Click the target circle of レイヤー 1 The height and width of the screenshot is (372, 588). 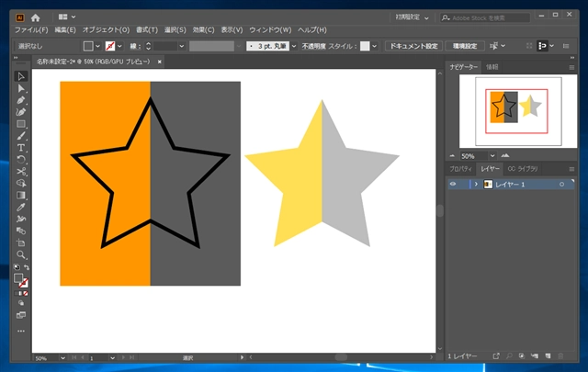[x=561, y=184]
